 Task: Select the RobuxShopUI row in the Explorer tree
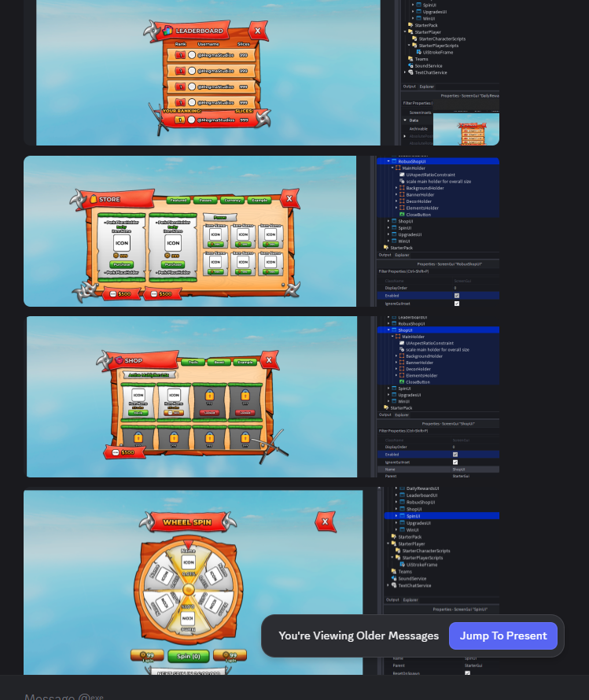[438, 161]
